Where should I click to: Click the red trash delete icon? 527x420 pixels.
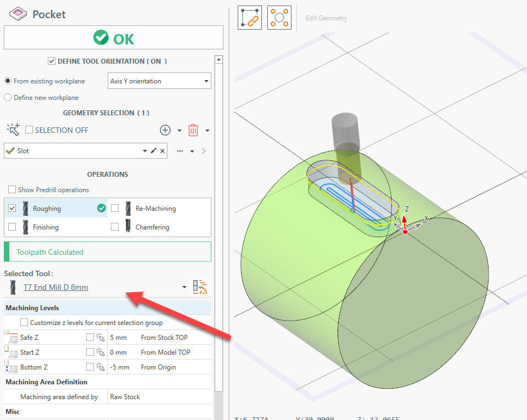193,130
